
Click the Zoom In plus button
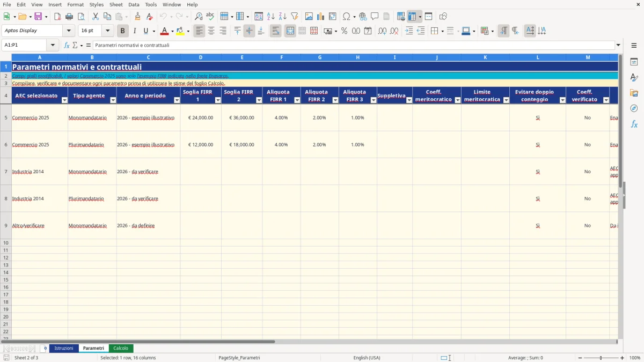[x=623, y=358]
